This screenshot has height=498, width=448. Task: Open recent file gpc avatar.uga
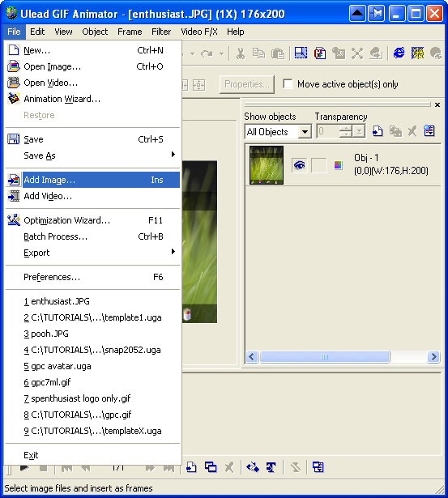click(x=93, y=366)
